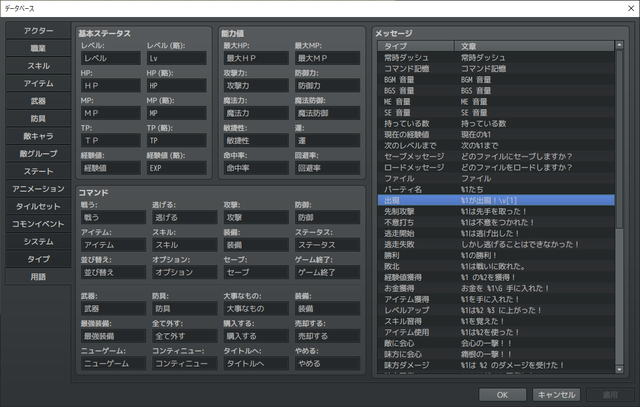
Task: Edit the レベル (略) Lv field
Action: [x=176, y=58]
